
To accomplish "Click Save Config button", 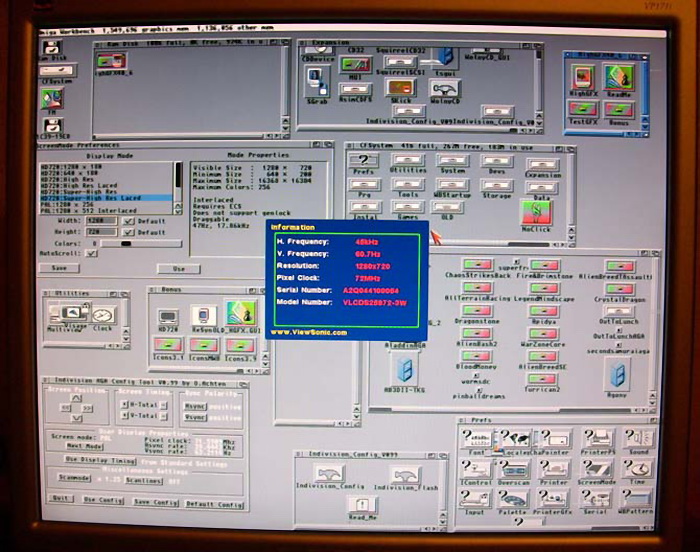I will [156, 502].
